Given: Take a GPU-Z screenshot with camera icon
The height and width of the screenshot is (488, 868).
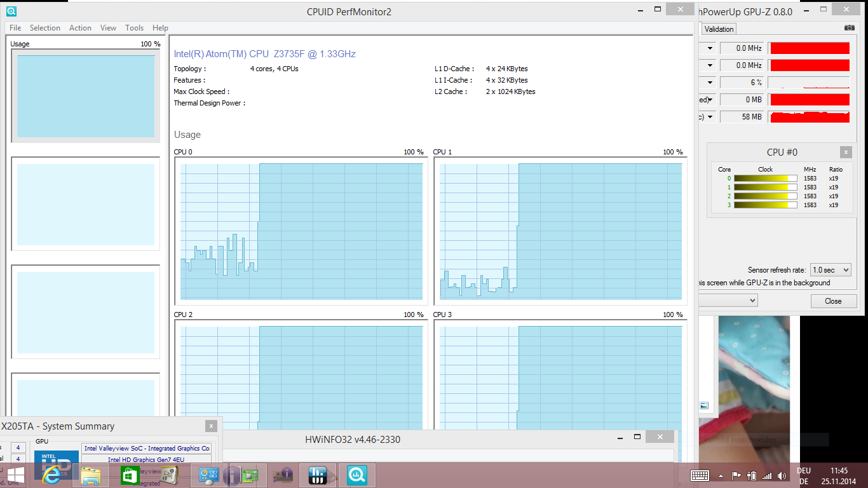Looking at the screenshot, I should [x=850, y=28].
